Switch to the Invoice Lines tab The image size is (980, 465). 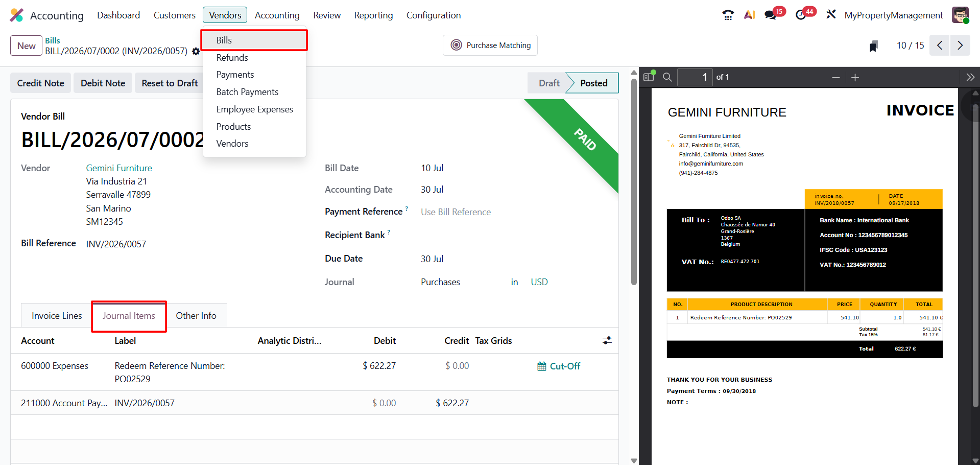point(57,316)
